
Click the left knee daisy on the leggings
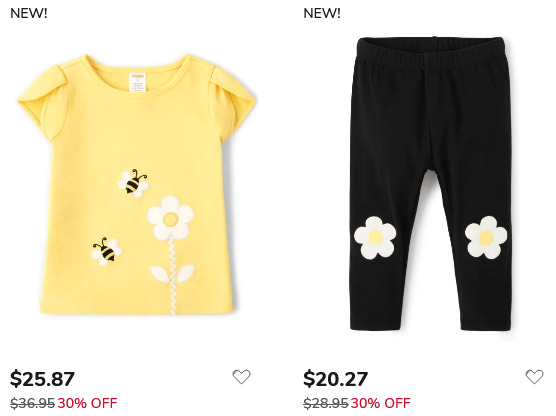(x=375, y=237)
